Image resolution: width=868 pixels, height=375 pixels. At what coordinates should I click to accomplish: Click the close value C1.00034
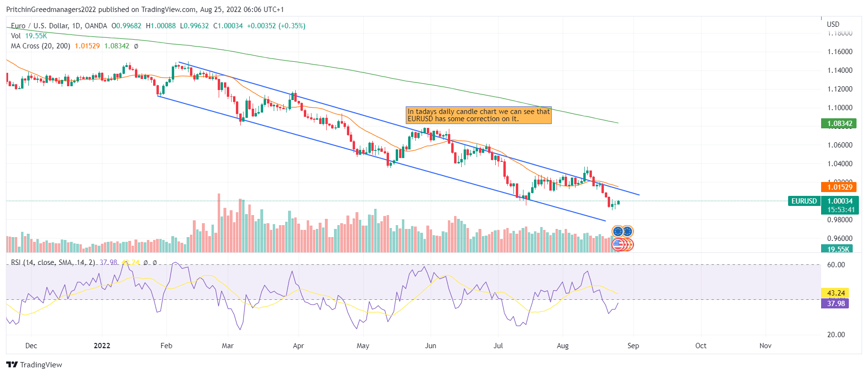(x=228, y=26)
